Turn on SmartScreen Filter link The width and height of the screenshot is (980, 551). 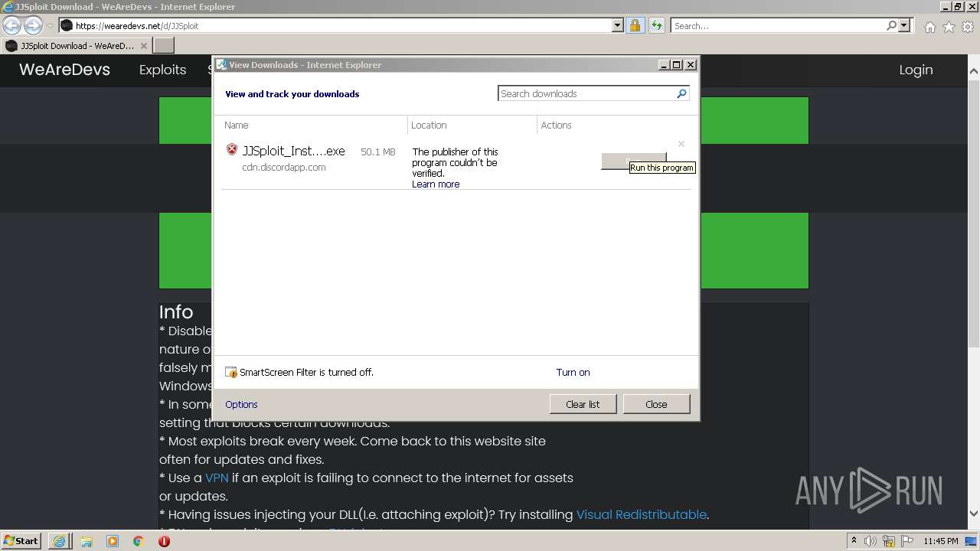click(x=573, y=372)
